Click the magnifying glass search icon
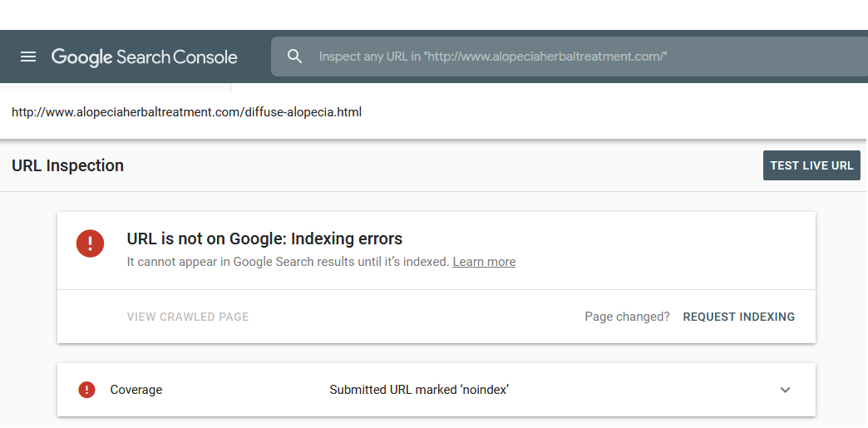 point(294,56)
